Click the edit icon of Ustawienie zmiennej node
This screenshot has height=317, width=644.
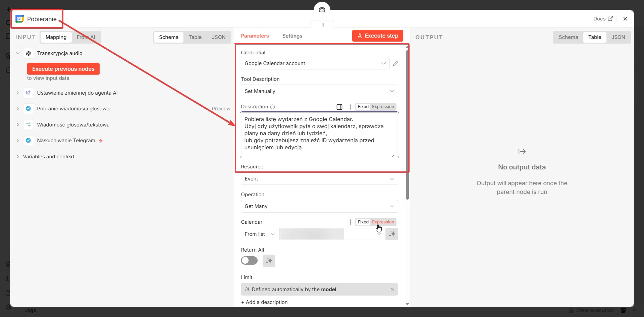coord(29,93)
